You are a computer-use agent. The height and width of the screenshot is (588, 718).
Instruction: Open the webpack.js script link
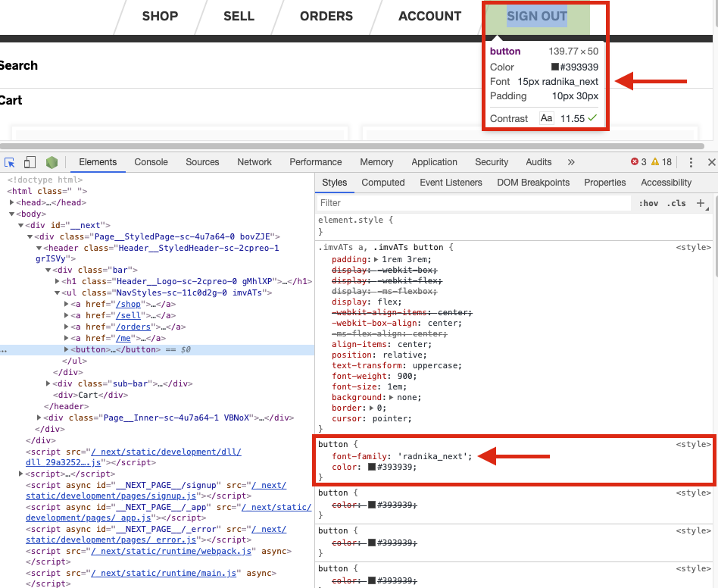(171, 551)
